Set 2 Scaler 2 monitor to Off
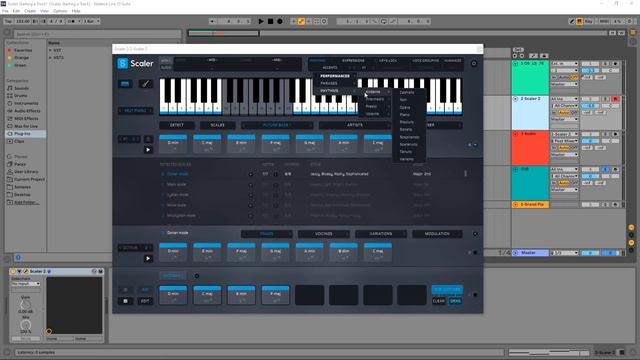The image size is (640, 360). pos(575,112)
